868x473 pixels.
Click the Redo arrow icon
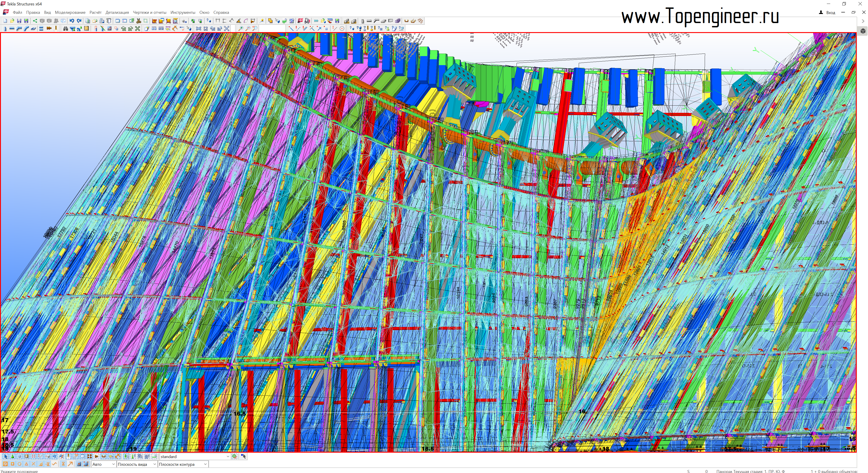click(79, 21)
